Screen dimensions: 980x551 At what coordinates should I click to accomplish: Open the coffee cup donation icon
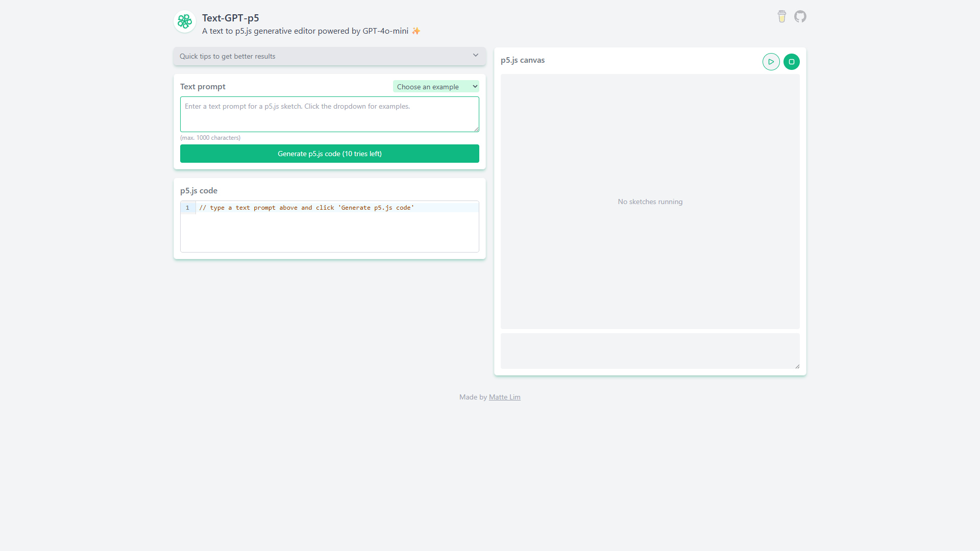click(x=782, y=16)
